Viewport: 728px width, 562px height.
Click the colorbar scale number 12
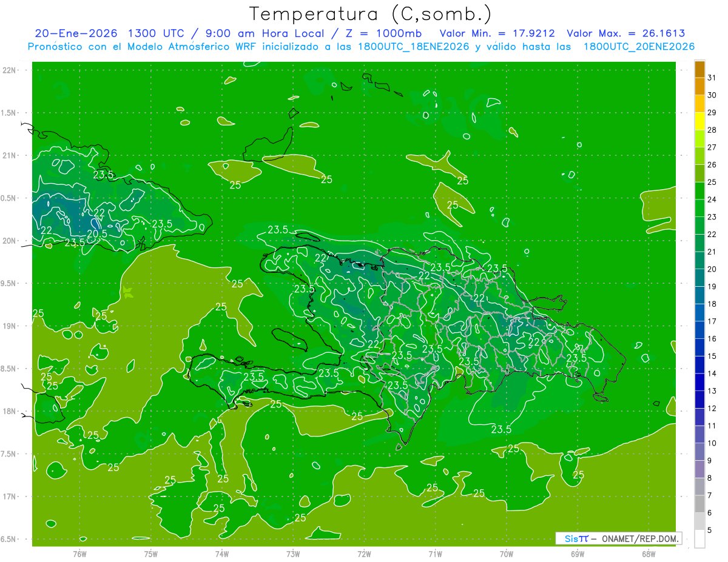tap(712, 408)
